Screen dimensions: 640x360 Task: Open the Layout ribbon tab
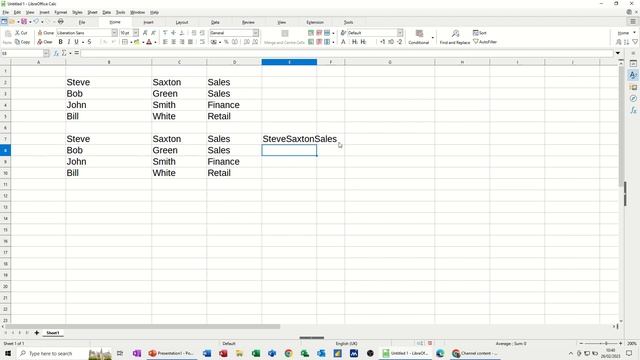coord(182,22)
